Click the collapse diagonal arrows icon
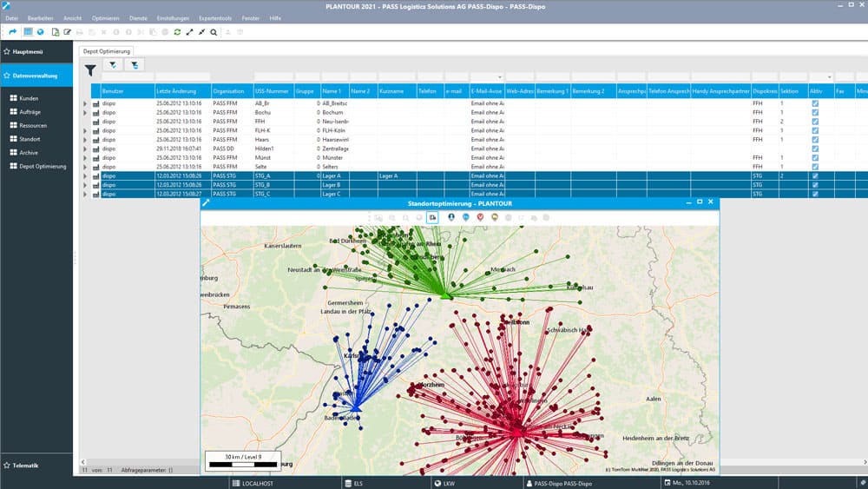Image resolution: width=868 pixels, height=489 pixels. pyautogui.click(x=202, y=32)
